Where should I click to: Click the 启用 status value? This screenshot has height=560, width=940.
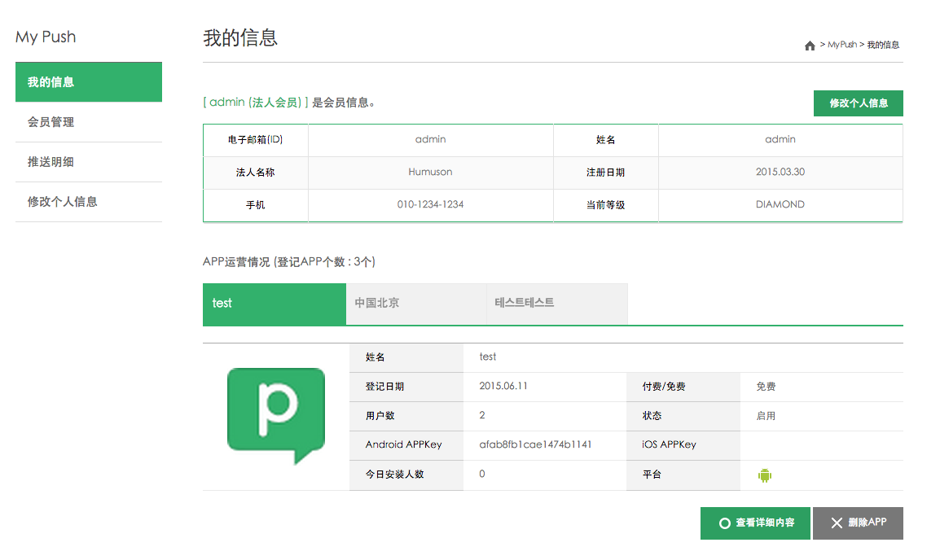(x=766, y=416)
